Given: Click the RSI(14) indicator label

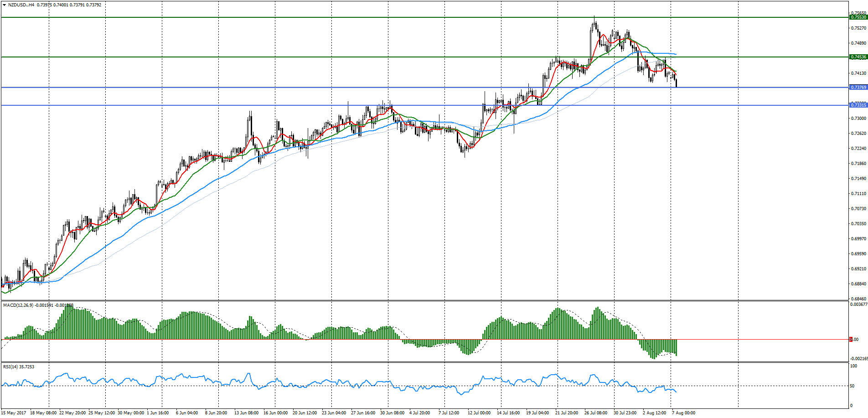Looking at the screenshot, I should (11, 366).
